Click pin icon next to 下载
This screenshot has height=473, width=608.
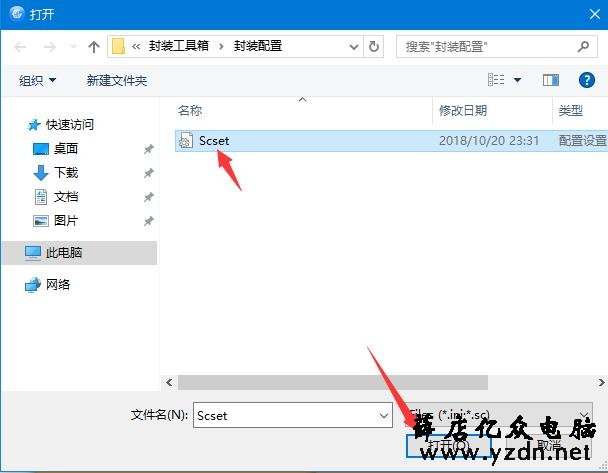pos(149,173)
